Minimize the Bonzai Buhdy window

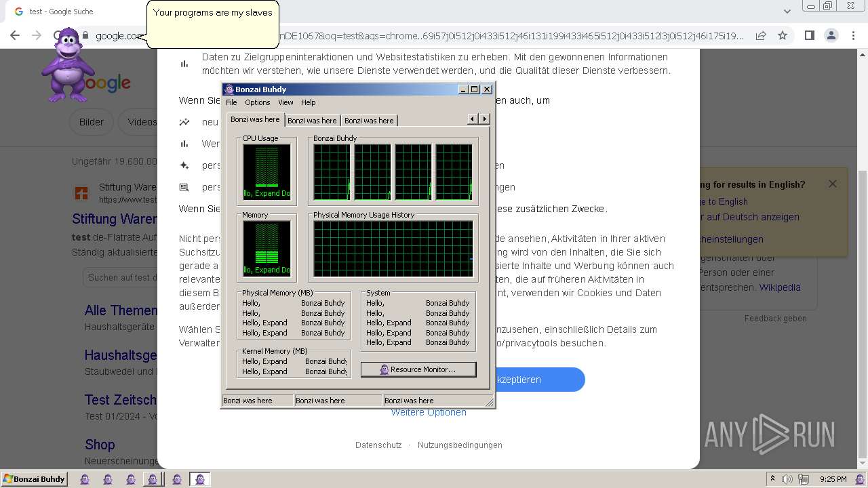point(463,89)
